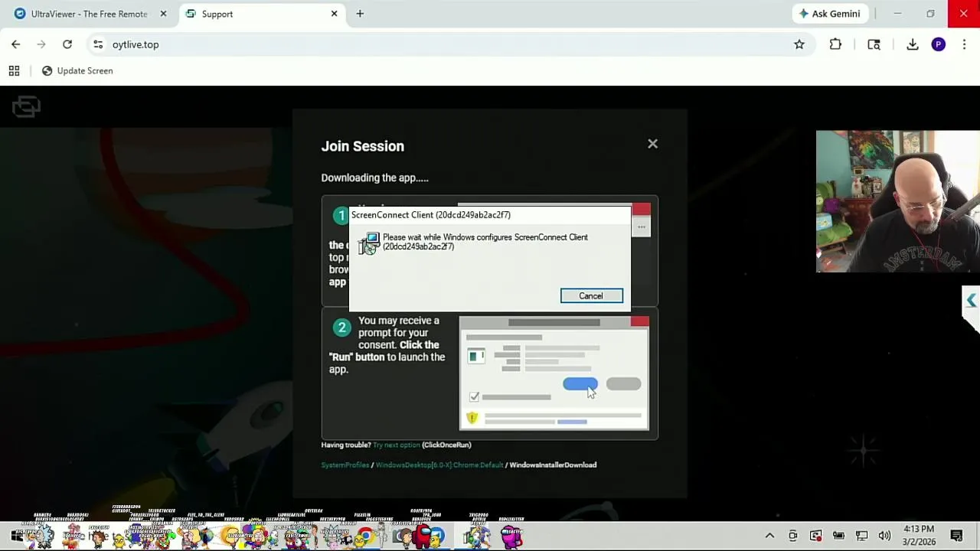Click the Chrome icon on the taskbar
The width and height of the screenshot is (980, 551).
pyautogui.click(x=365, y=536)
